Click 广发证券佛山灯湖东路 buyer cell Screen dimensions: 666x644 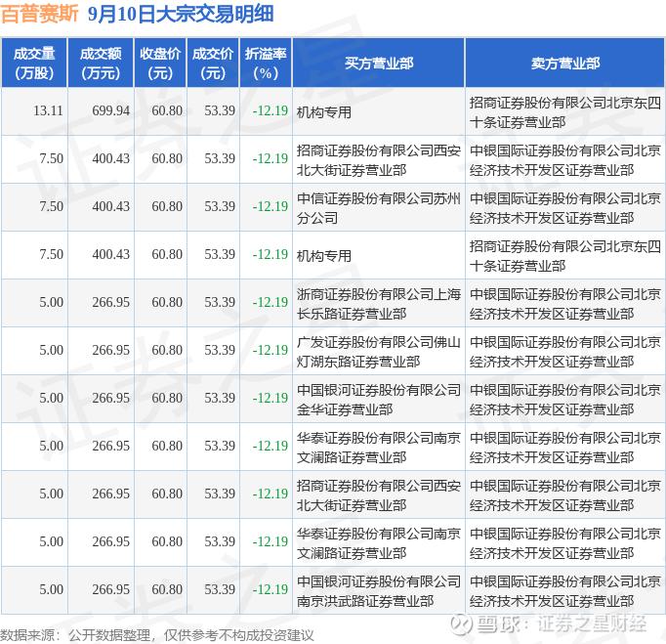379,352
